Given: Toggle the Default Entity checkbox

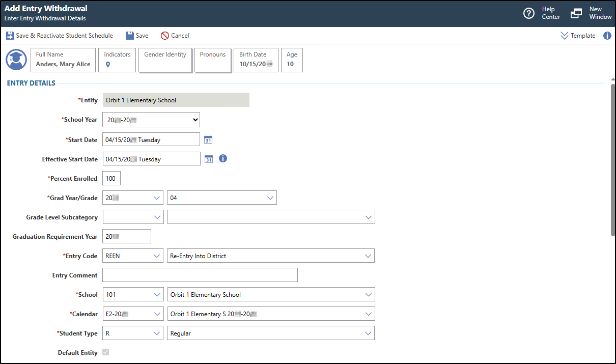Looking at the screenshot, I should [x=105, y=352].
